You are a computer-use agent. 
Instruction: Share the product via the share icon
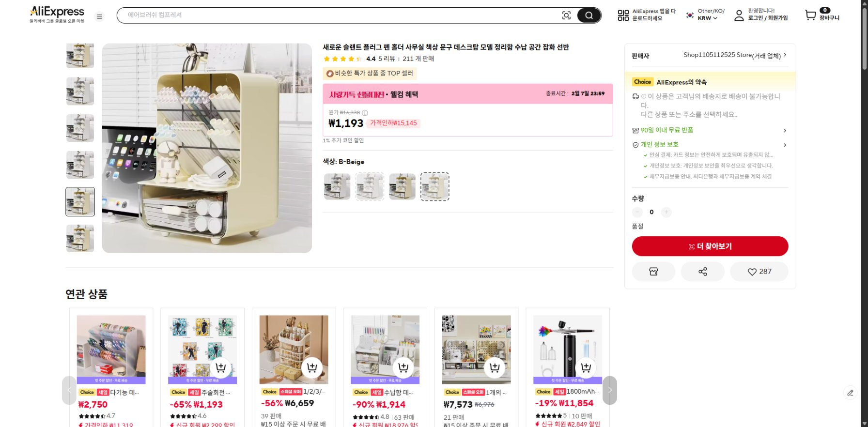click(x=702, y=272)
